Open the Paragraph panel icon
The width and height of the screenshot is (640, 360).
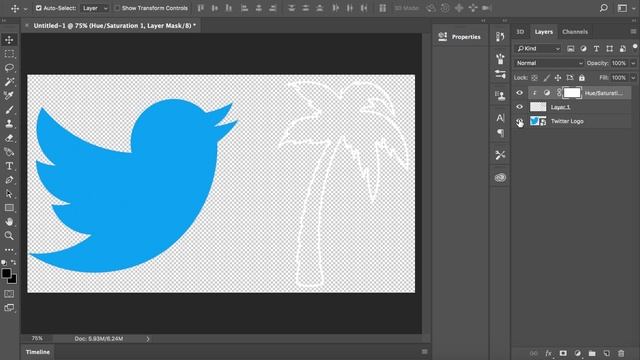500,133
